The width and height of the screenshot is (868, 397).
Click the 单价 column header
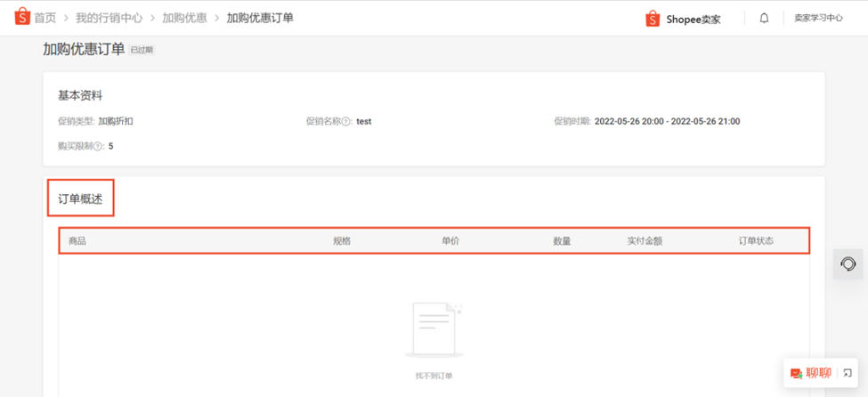(x=450, y=241)
